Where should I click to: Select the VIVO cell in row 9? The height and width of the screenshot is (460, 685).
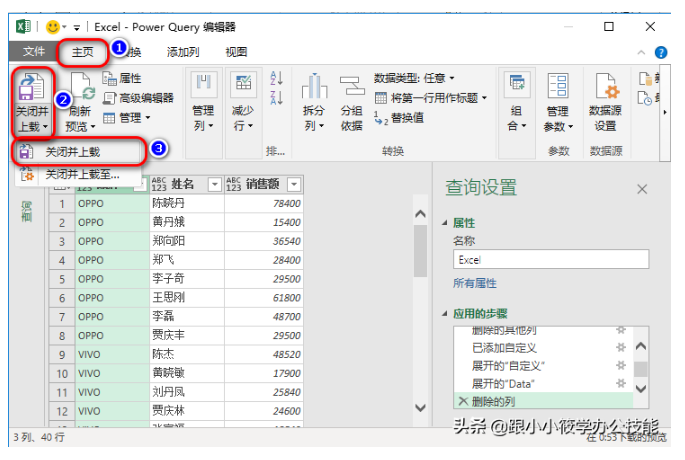pyautogui.click(x=112, y=354)
